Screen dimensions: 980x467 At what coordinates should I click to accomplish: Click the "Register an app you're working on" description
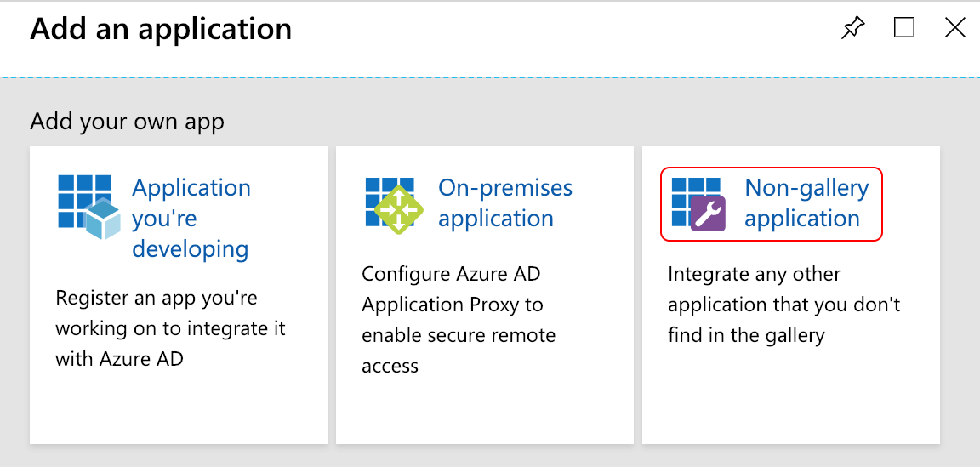(x=170, y=329)
